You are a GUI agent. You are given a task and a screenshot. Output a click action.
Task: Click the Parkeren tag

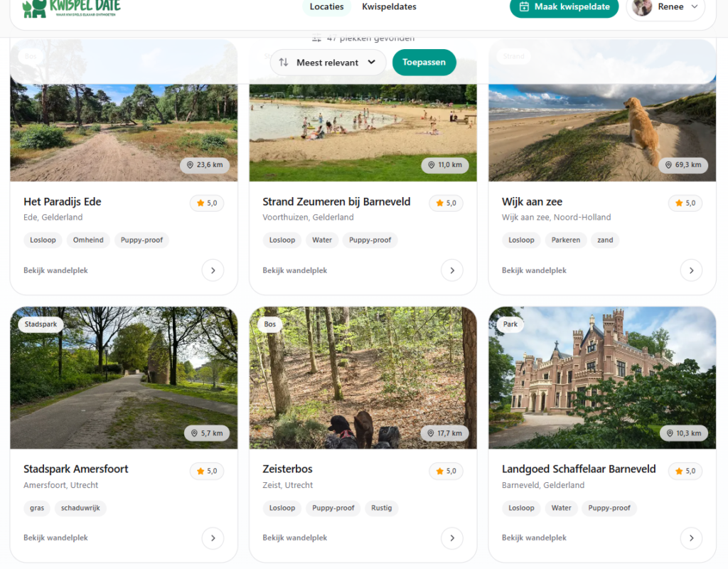click(565, 240)
